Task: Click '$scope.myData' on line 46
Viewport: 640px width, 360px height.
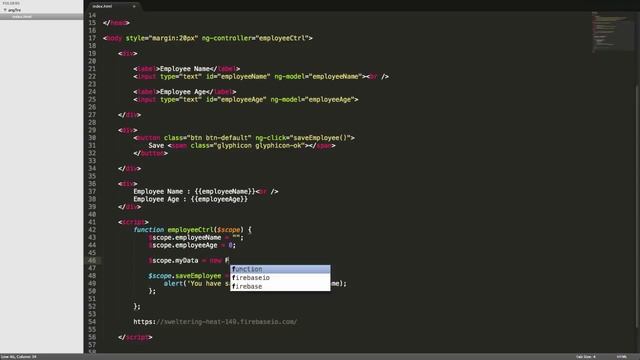Action: click(x=173, y=260)
